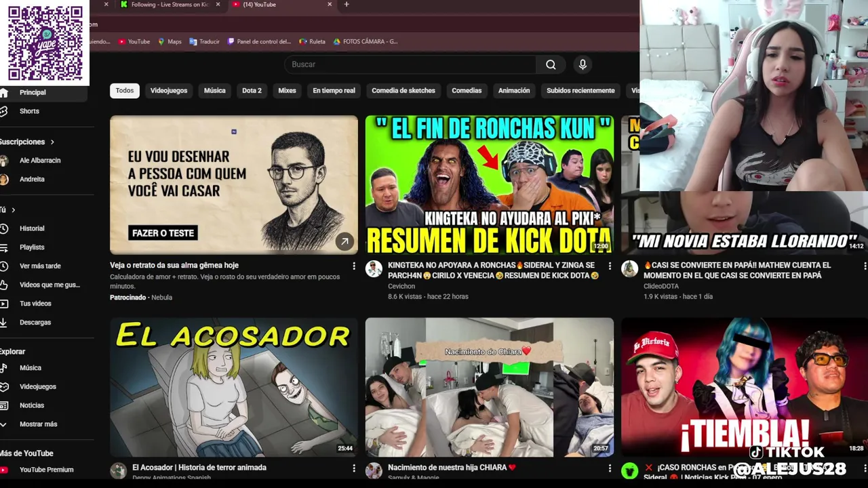The height and width of the screenshot is (488, 868).
Task: Open Maps bookmark
Action: (170, 41)
